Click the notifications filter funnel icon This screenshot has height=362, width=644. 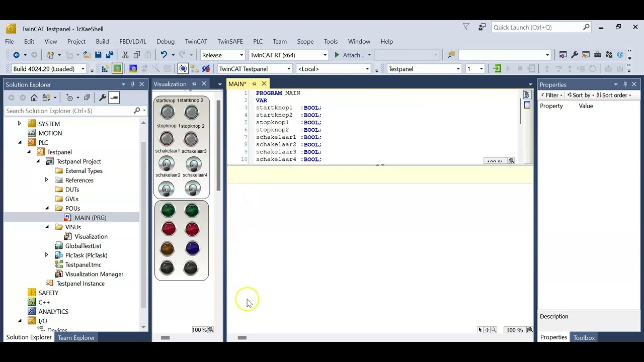pyautogui.click(x=466, y=27)
